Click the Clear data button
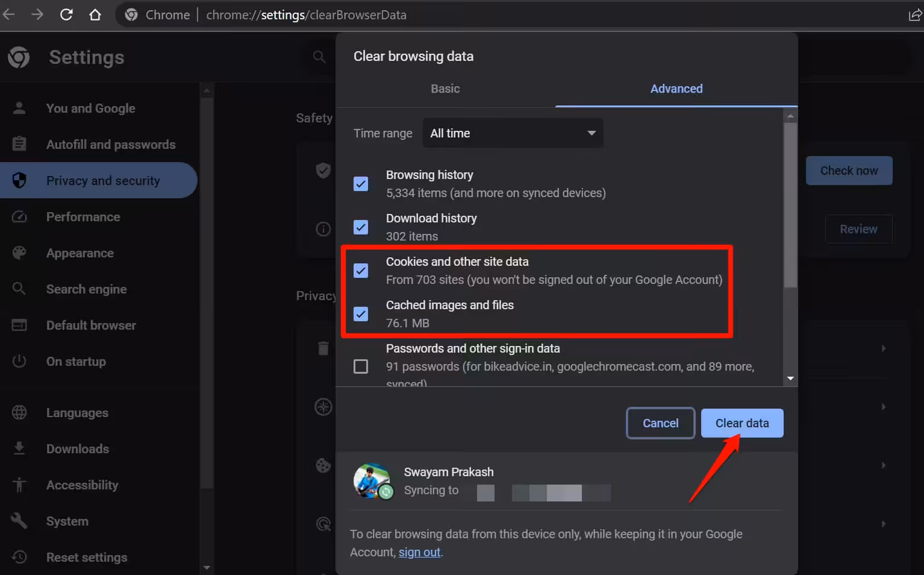The height and width of the screenshot is (575, 924). click(x=742, y=423)
